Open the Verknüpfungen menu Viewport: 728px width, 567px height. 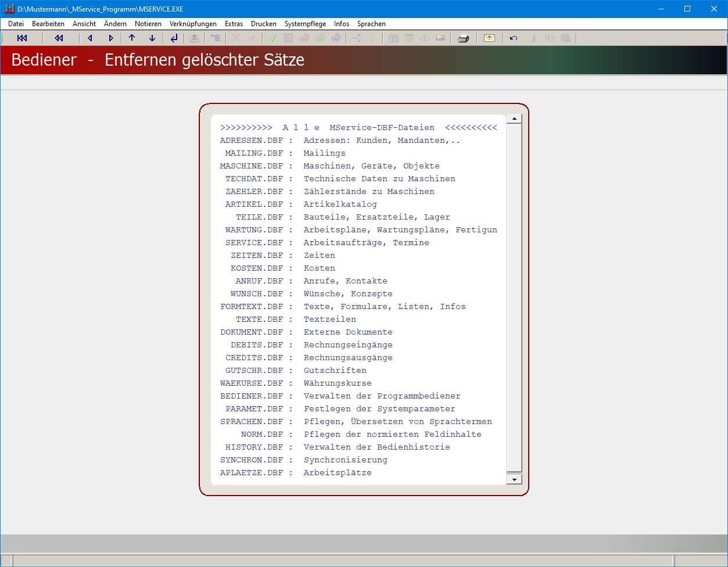193,24
